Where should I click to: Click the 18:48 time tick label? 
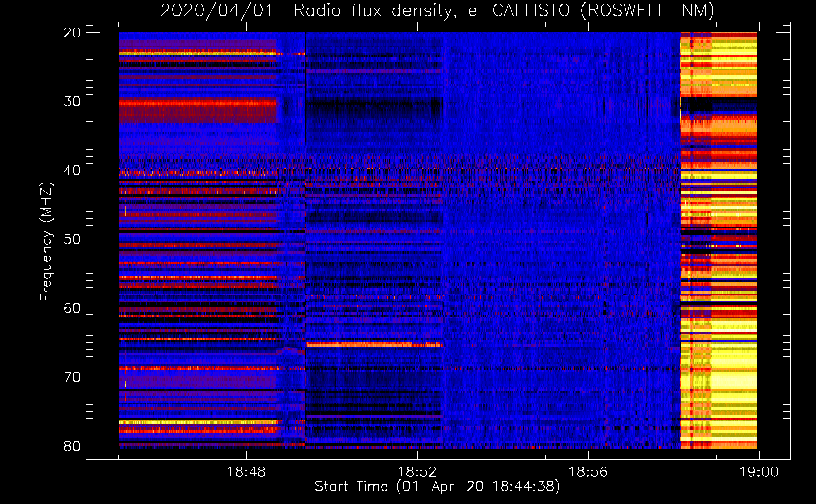click(246, 472)
